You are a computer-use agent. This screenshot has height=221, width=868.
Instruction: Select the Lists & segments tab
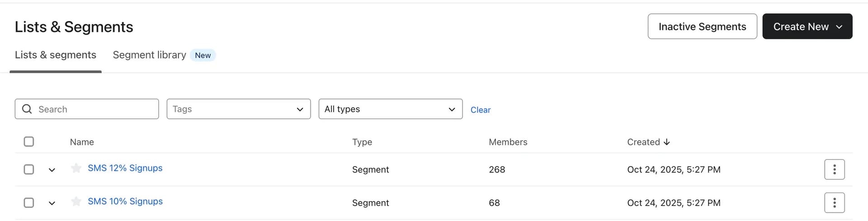pos(56,55)
